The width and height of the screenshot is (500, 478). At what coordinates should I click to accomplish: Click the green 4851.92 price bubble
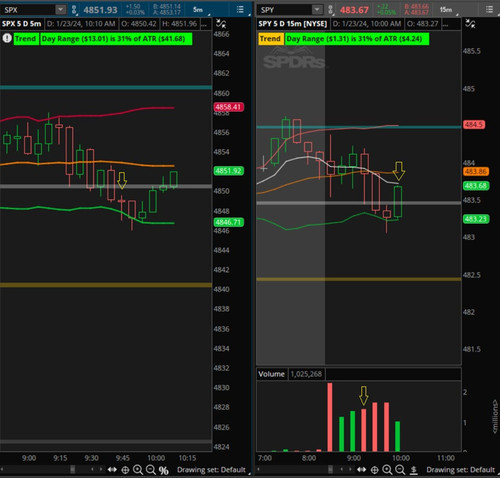229,171
